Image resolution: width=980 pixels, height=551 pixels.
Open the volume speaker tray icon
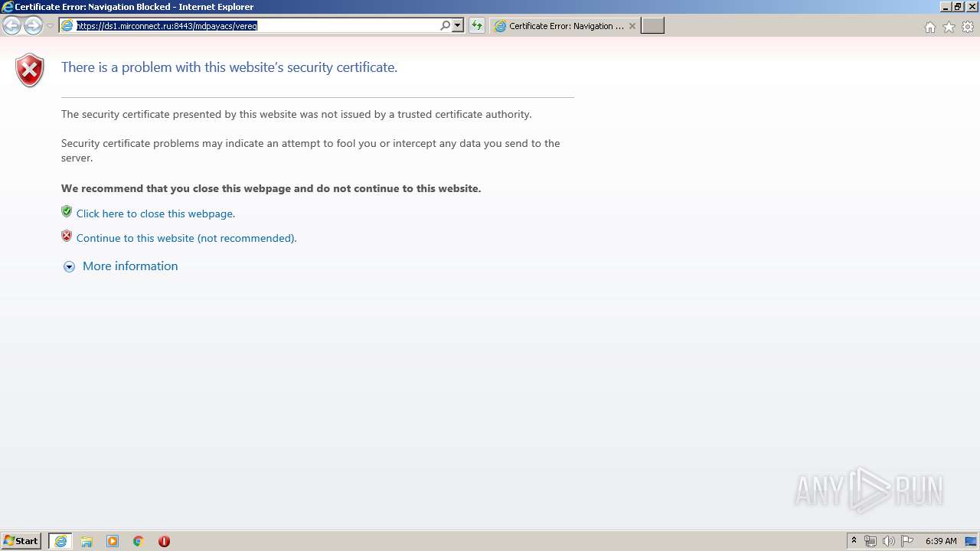(889, 541)
